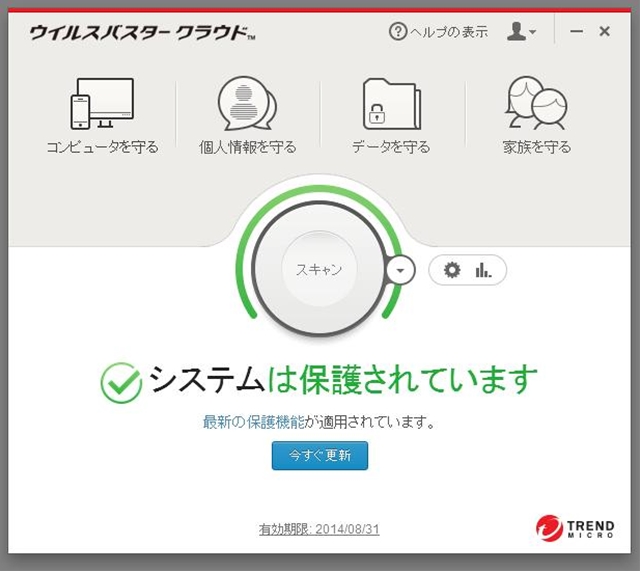Click the システムは保護されています status text
640x571 pixels.
[344, 380]
